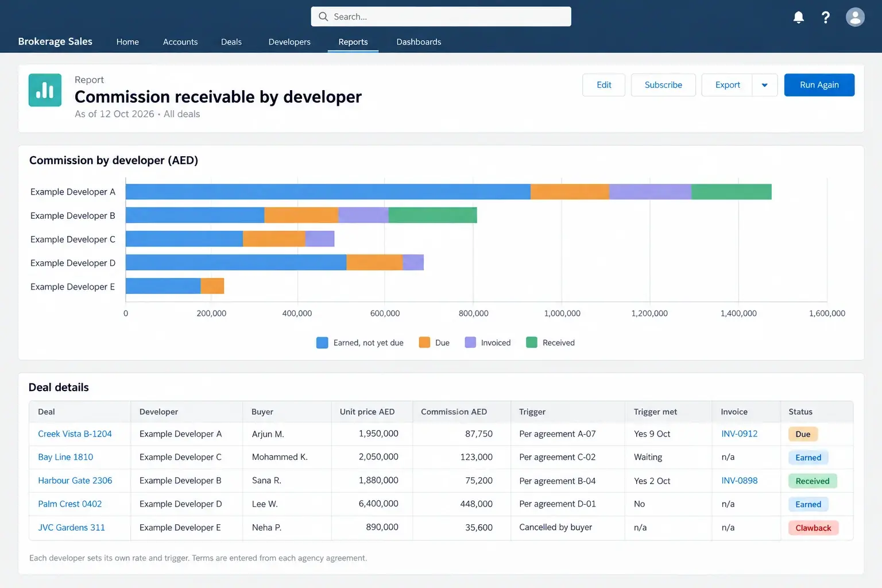Screen dimensions: 882x588
Task: Click the Due status badge
Action: (803, 434)
